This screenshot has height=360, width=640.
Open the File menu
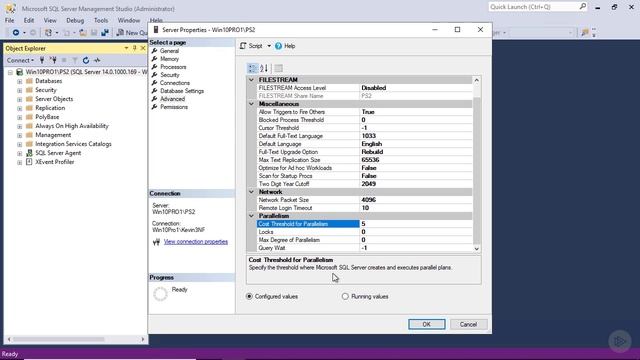click(9, 20)
